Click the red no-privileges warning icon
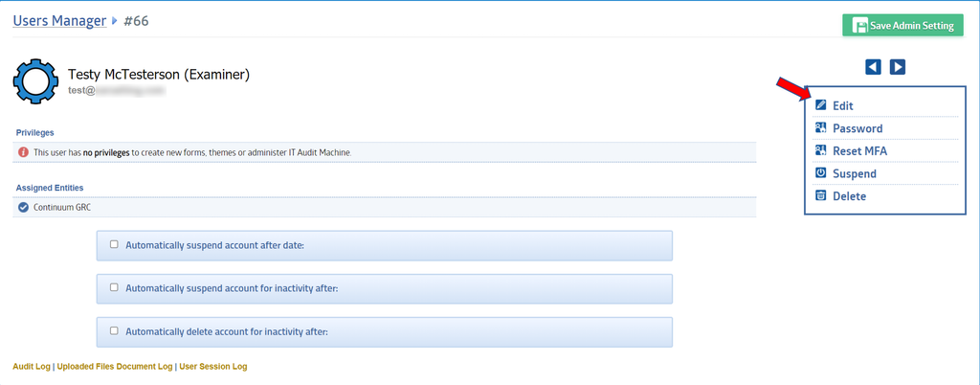980x385 pixels. [x=23, y=151]
